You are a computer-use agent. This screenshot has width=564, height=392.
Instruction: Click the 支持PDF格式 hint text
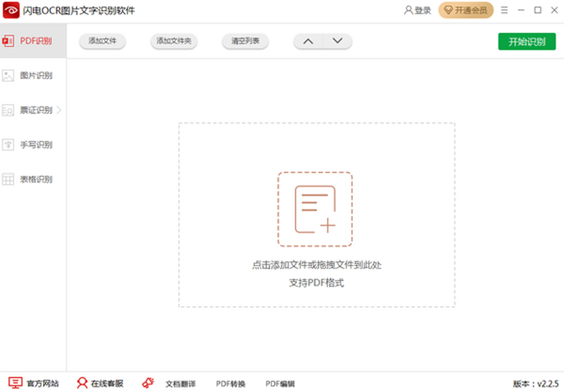tap(316, 283)
